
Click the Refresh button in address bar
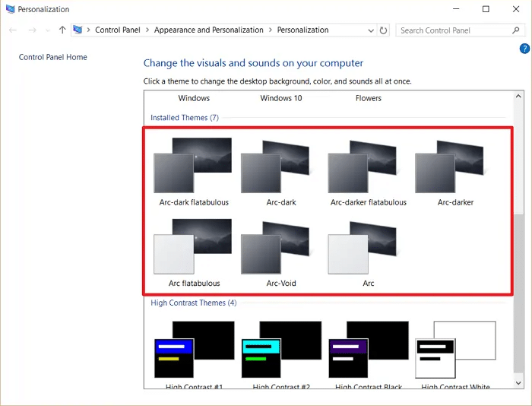coord(383,30)
